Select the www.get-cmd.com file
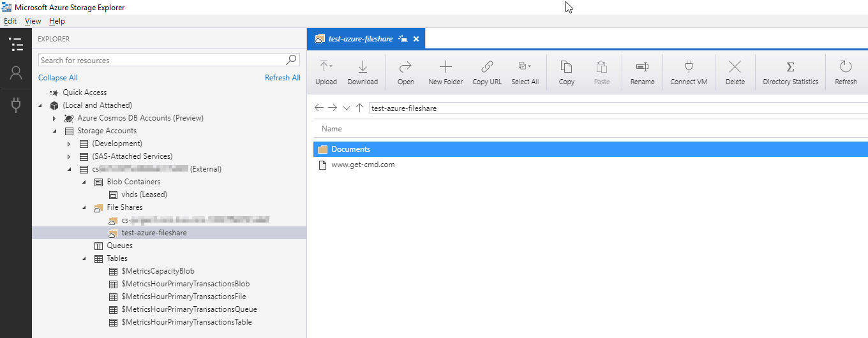This screenshot has height=338, width=868. pos(363,165)
